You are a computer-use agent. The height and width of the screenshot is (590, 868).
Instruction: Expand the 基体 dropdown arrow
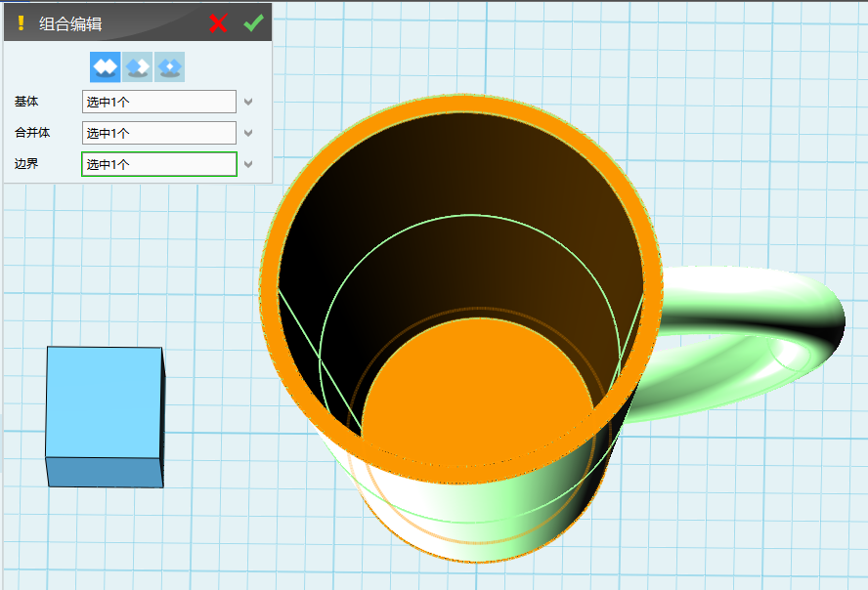pyautogui.click(x=248, y=102)
